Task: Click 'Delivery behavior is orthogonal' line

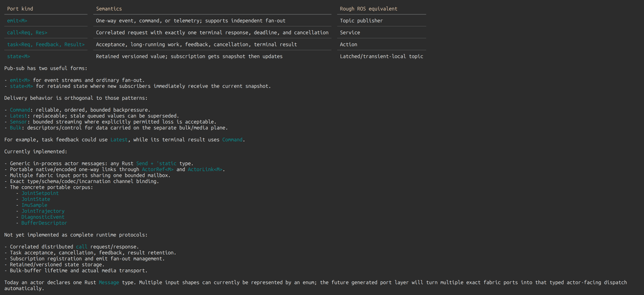Action: (x=76, y=98)
